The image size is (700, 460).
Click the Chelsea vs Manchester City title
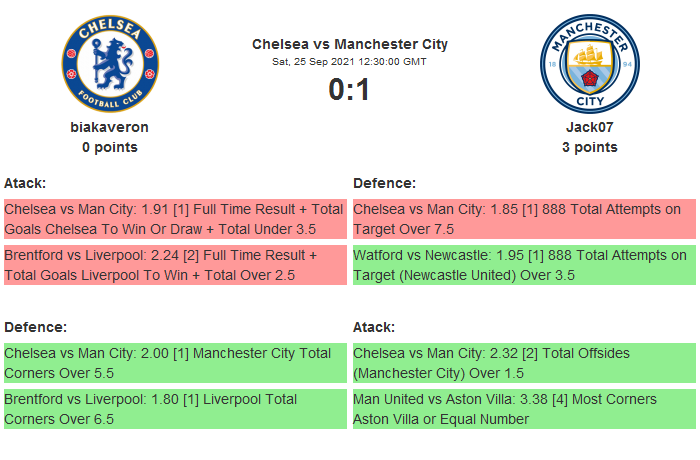coord(350,44)
